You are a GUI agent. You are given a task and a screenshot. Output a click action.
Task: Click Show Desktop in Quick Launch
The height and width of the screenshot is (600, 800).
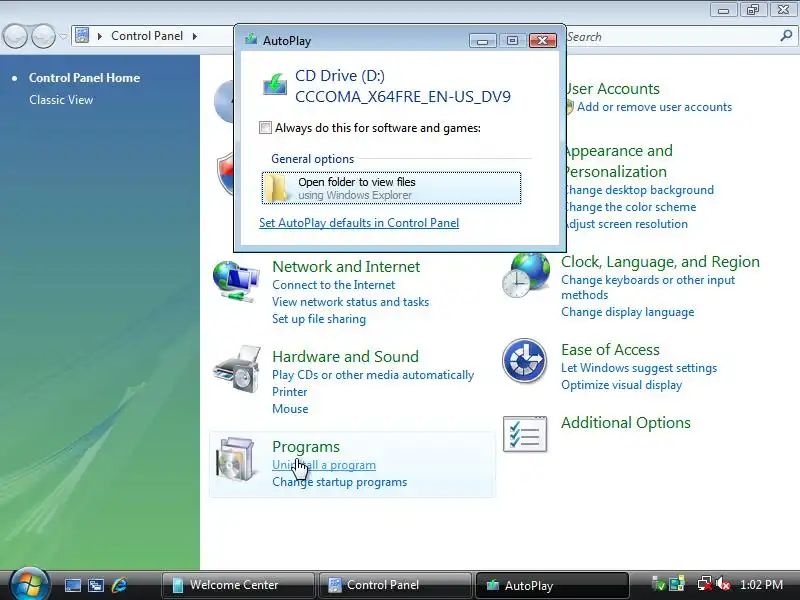pos(72,585)
